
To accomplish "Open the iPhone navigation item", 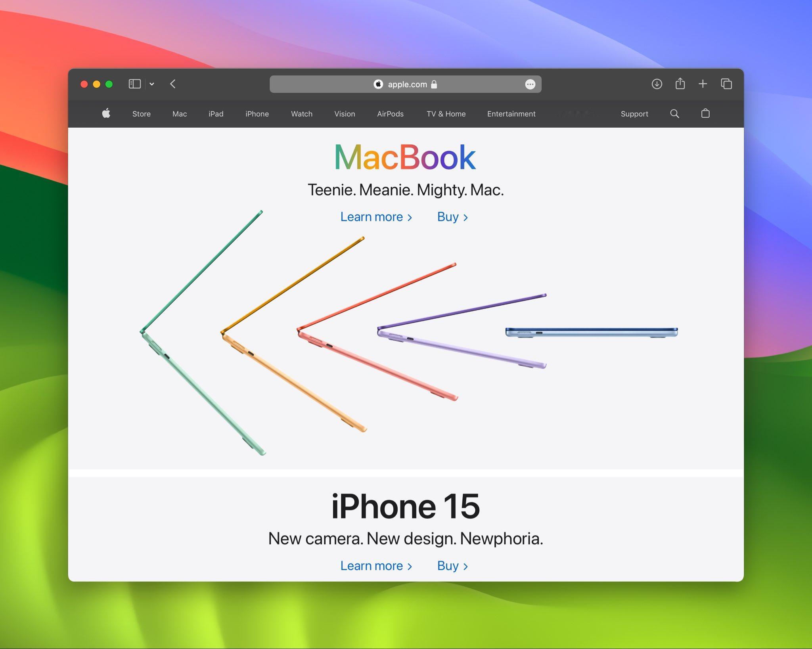I will click(x=257, y=114).
